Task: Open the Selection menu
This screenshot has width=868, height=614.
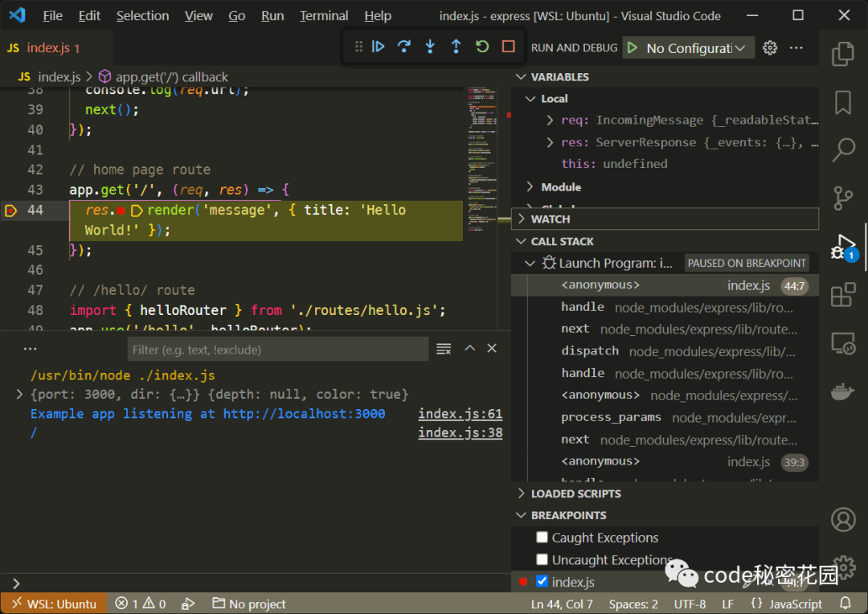Action: click(142, 15)
